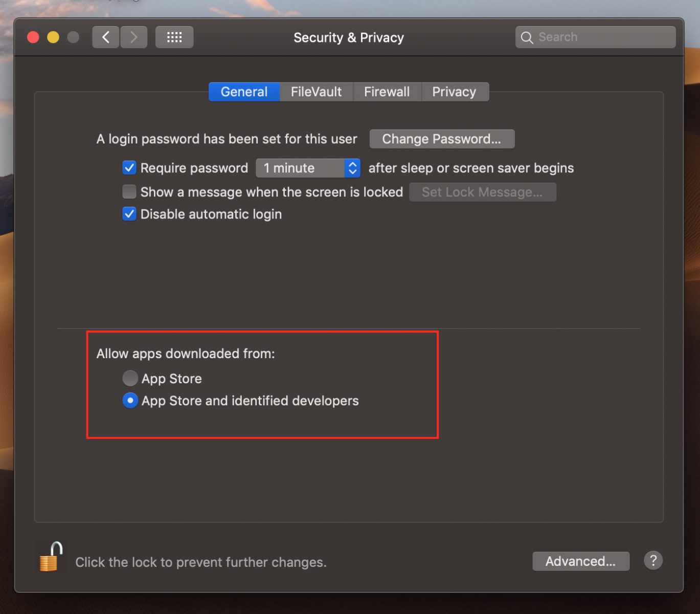The width and height of the screenshot is (700, 614).
Task: Click the 'Allow apps downloaded from:' label
Action: [186, 354]
